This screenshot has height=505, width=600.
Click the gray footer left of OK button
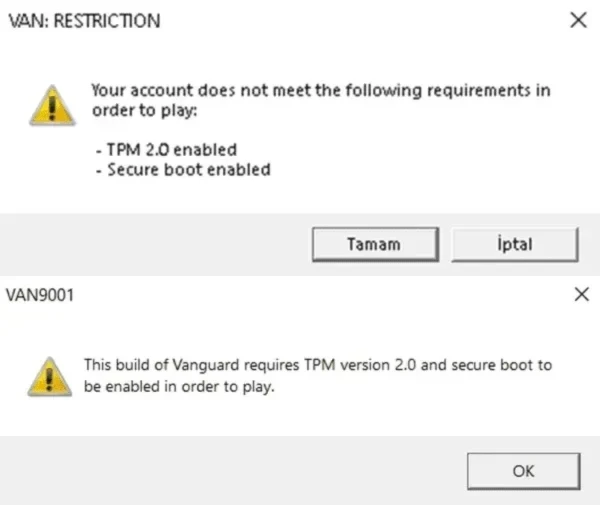(230, 470)
